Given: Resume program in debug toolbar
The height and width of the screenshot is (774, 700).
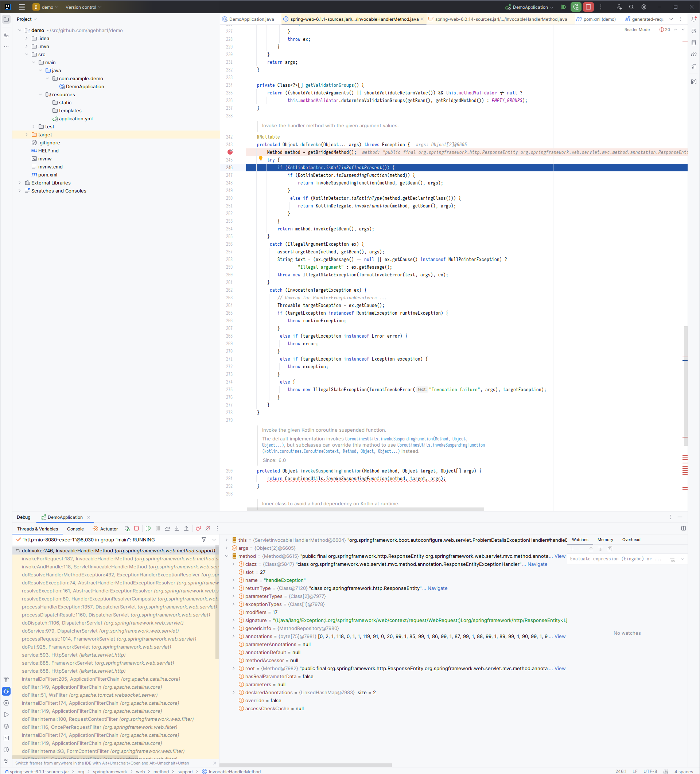Looking at the screenshot, I should (148, 528).
